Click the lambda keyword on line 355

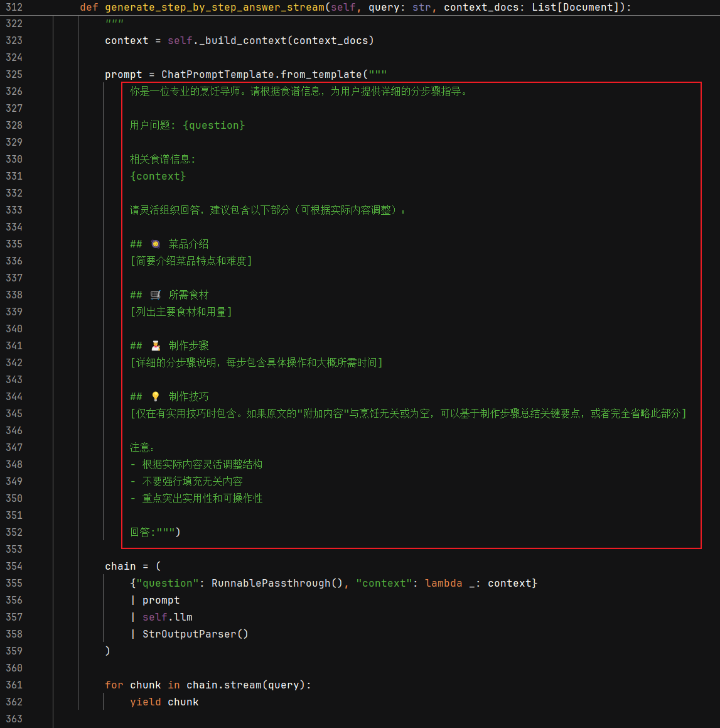coord(444,583)
